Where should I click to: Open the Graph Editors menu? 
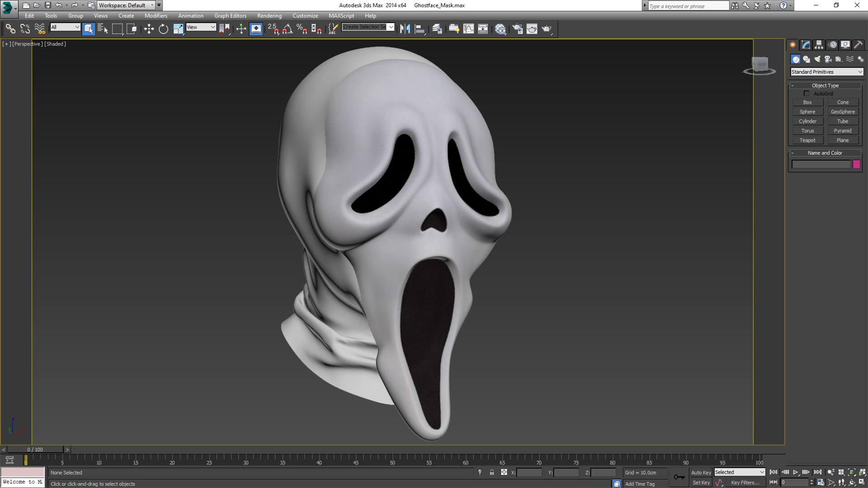230,15
